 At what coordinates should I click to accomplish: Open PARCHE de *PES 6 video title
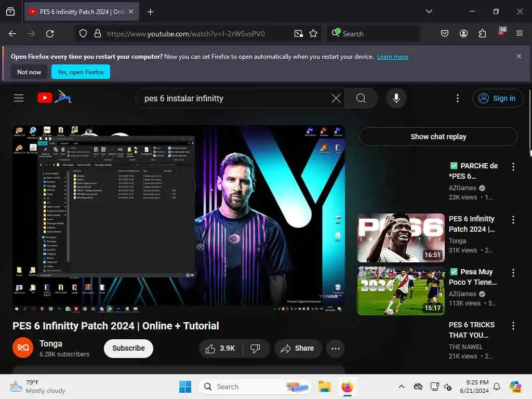point(474,171)
